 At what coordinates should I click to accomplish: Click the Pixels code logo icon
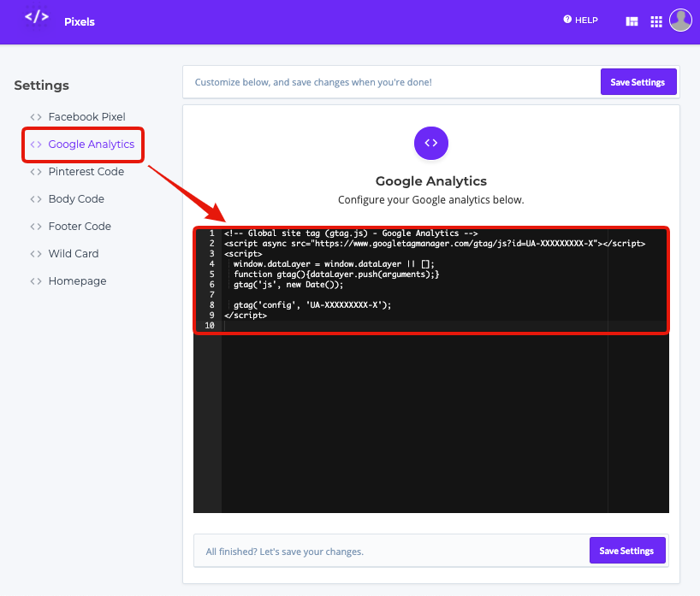pyautogui.click(x=37, y=17)
